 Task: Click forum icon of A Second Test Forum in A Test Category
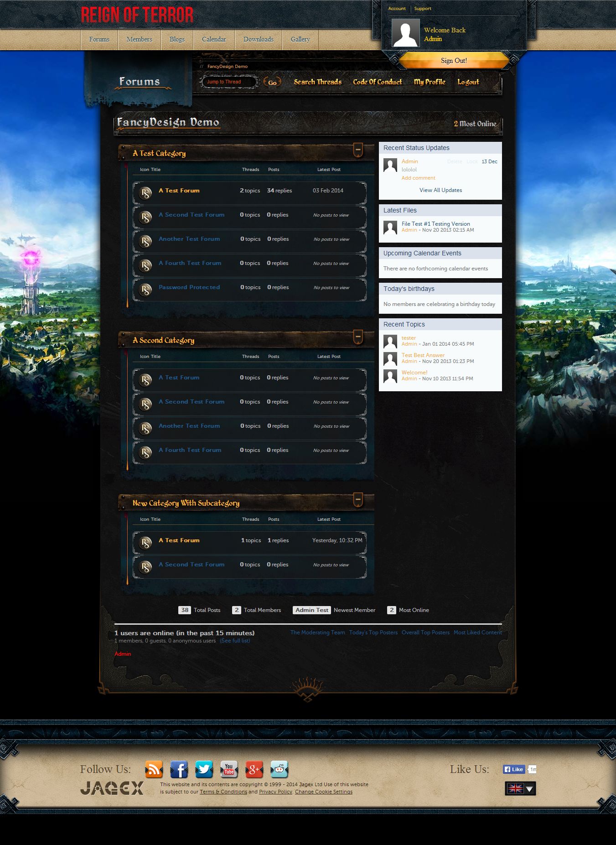145,217
